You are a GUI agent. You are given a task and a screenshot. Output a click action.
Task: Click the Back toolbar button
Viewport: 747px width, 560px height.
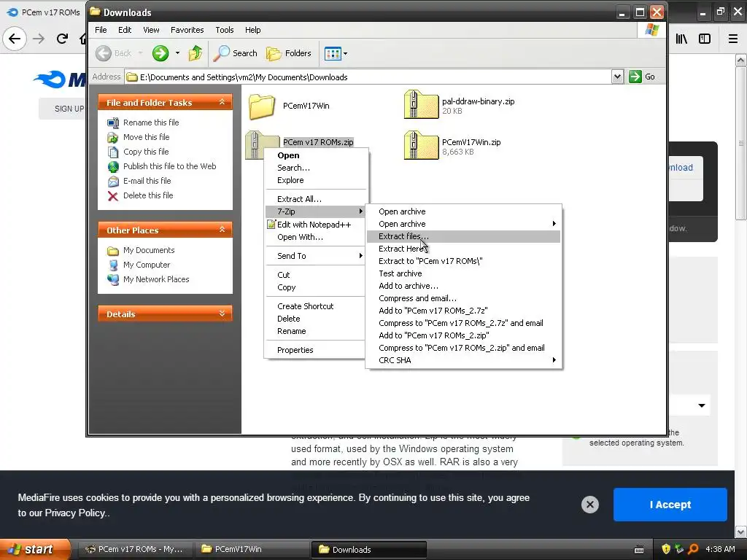coord(113,53)
